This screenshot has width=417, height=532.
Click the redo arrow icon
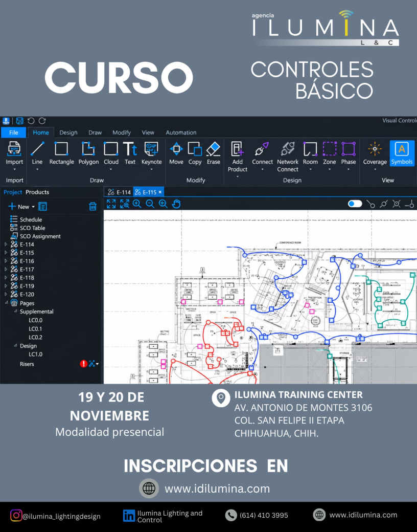coord(42,121)
